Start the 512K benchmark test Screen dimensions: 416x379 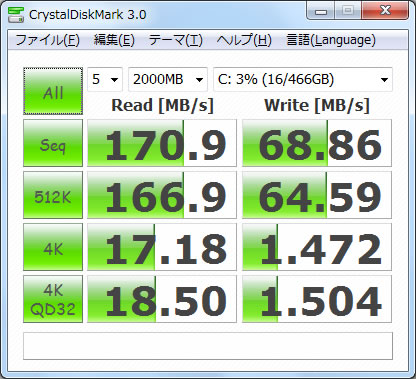pyautogui.click(x=53, y=195)
